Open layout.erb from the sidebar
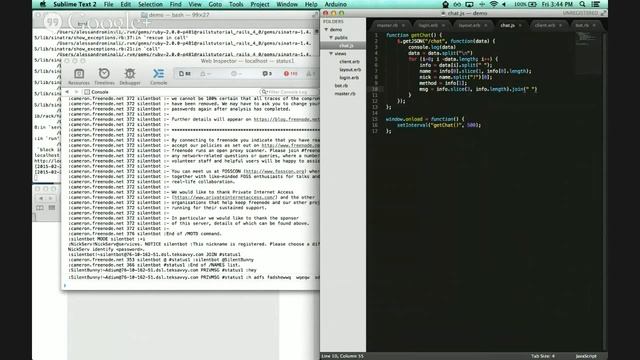The image size is (640, 360). 350,69
